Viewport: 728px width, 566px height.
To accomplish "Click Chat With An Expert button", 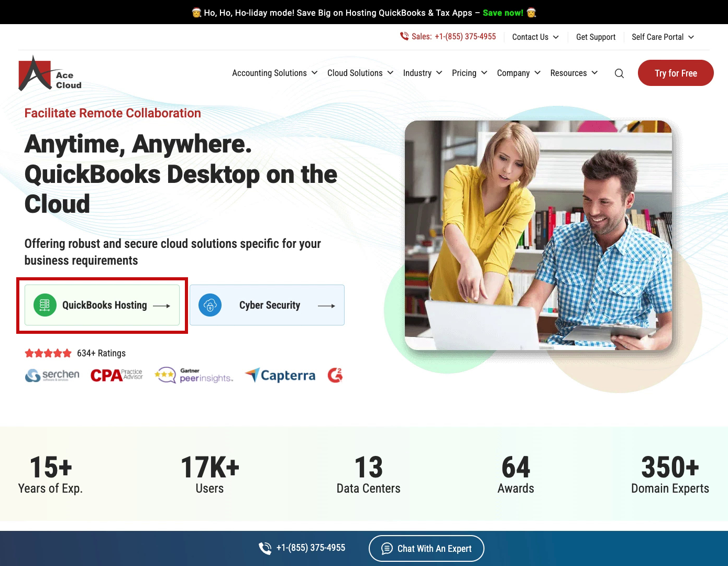I will (x=426, y=548).
